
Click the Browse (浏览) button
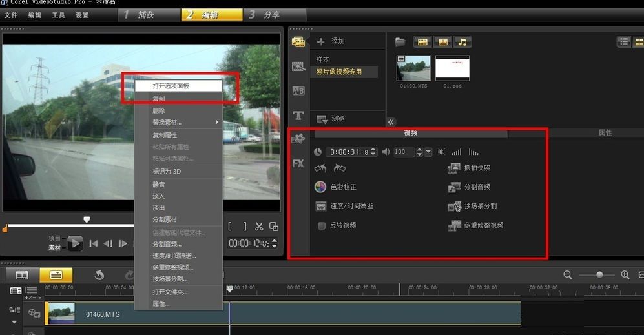[330, 119]
